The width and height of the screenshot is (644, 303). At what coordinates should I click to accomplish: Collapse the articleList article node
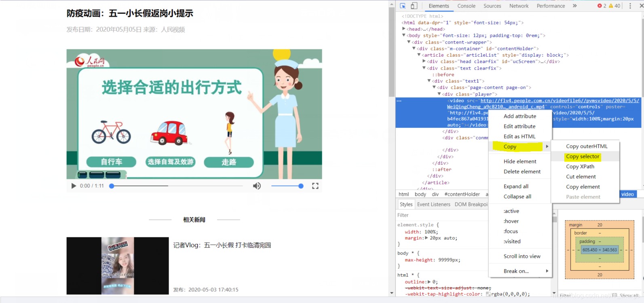point(419,55)
